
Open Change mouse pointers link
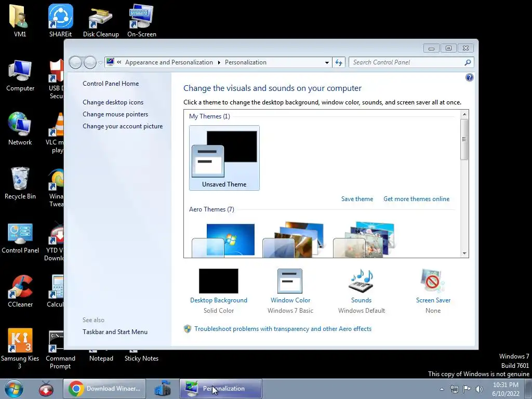click(x=115, y=114)
